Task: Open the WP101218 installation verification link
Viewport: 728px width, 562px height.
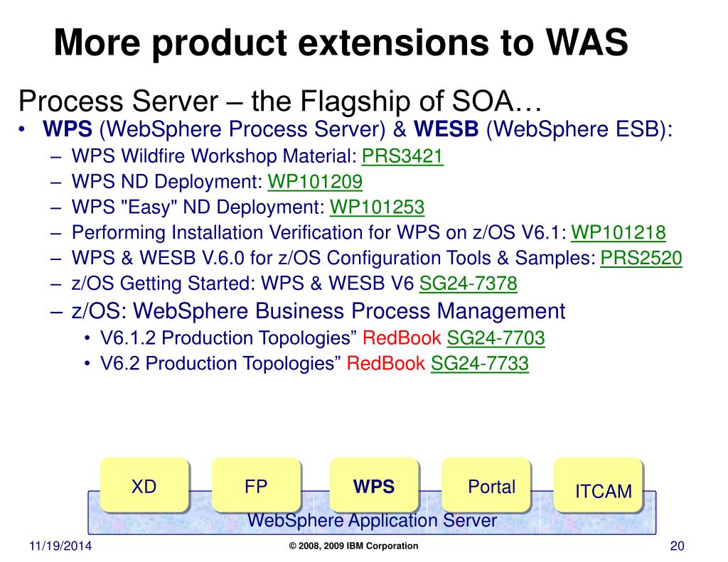Action: (618, 232)
